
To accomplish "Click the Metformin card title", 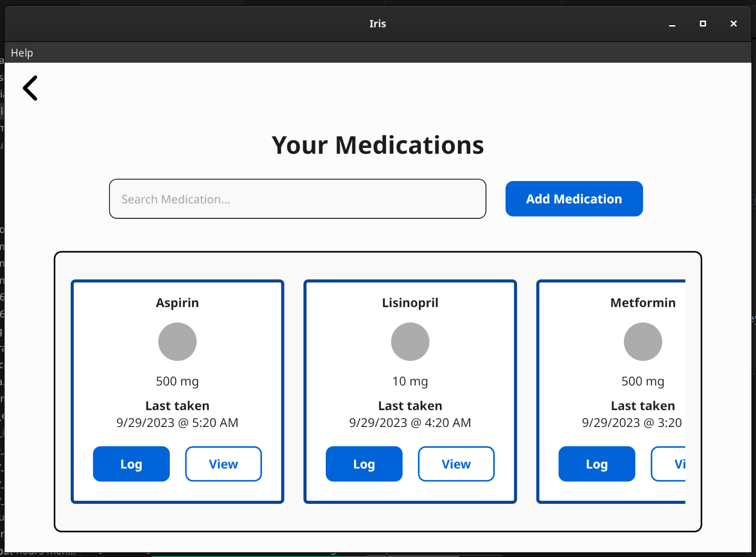I will point(643,303).
